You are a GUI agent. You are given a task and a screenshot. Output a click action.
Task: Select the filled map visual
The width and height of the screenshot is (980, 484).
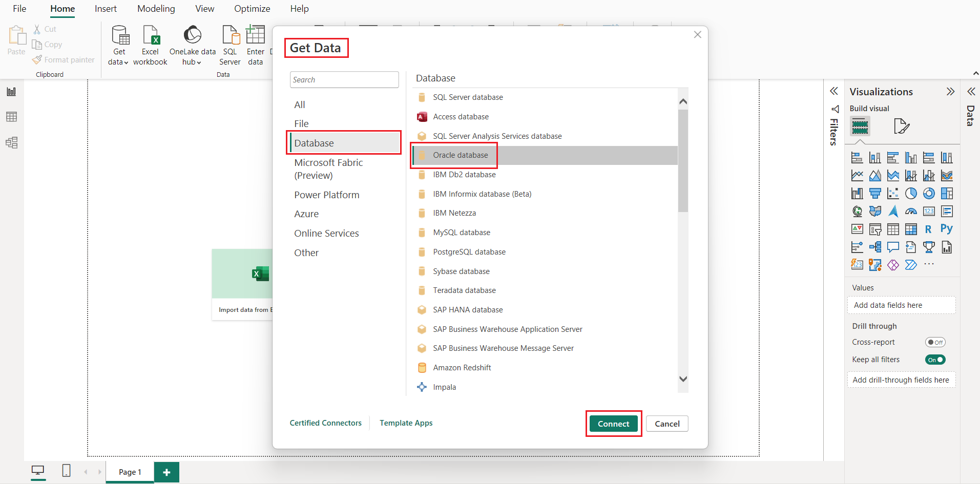[x=875, y=211]
